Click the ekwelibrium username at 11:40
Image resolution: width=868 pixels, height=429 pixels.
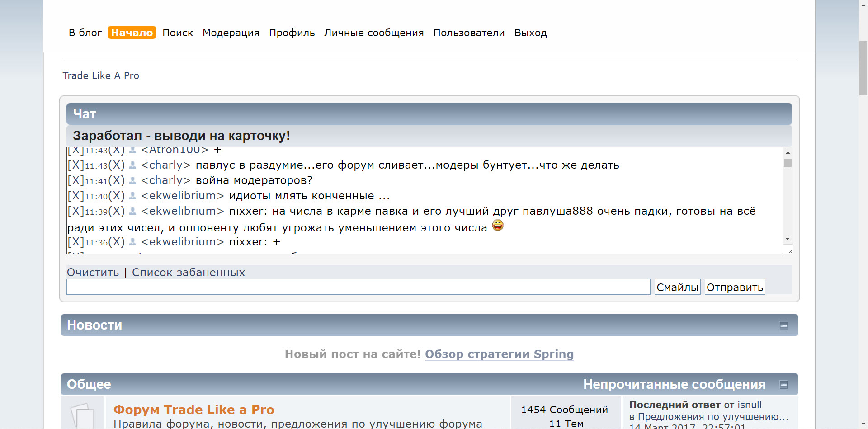[182, 196]
